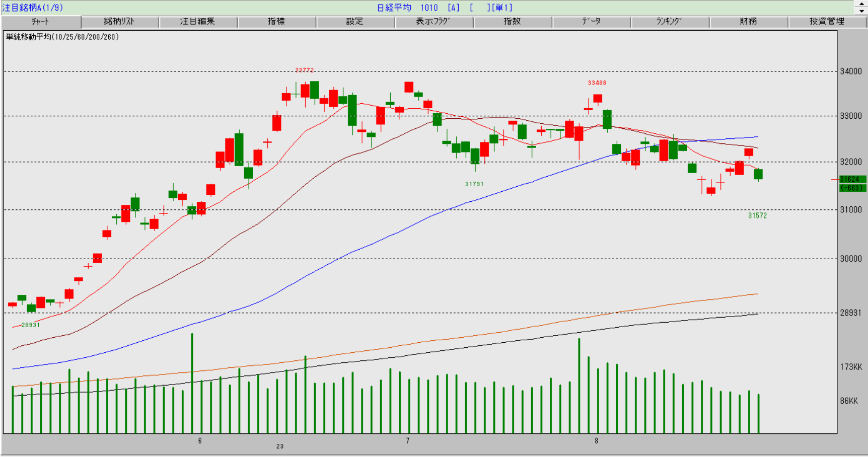Click the 注目銘柄A(1/9) header label

tap(33, 8)
